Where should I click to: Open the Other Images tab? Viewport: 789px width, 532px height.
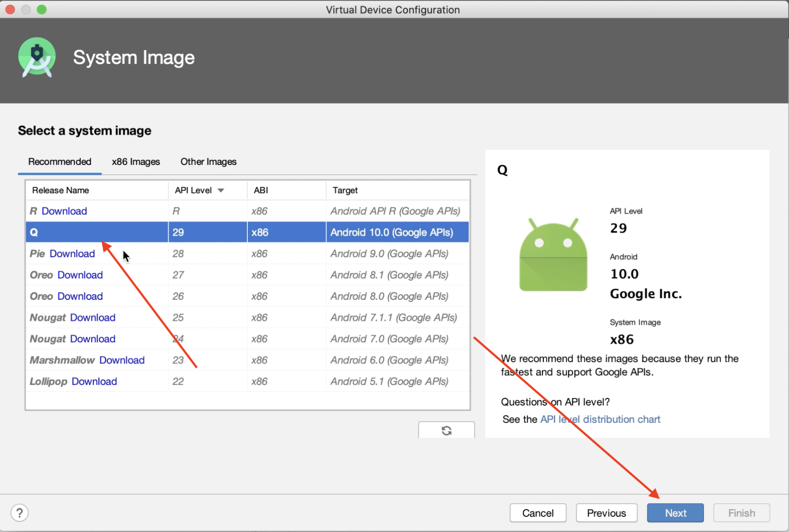point(208,162)
